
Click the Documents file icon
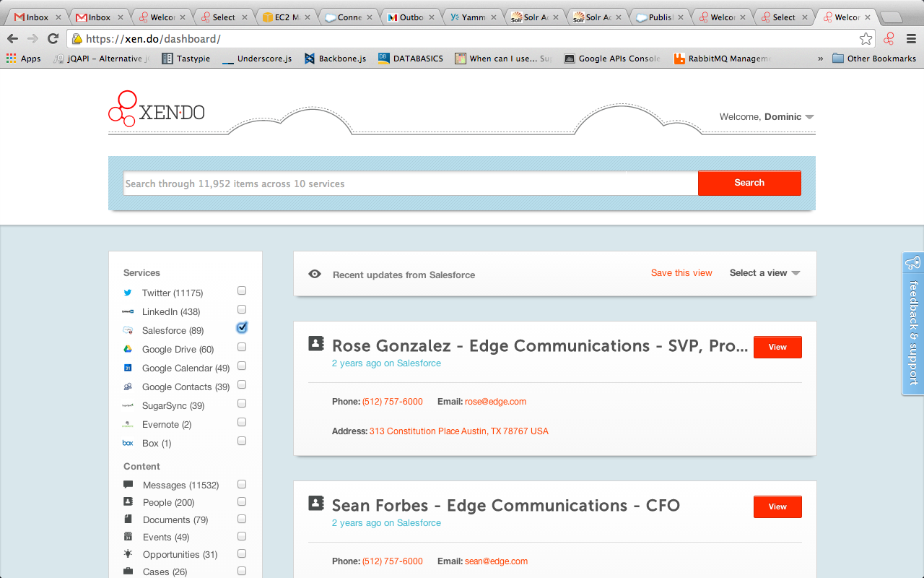128,519
